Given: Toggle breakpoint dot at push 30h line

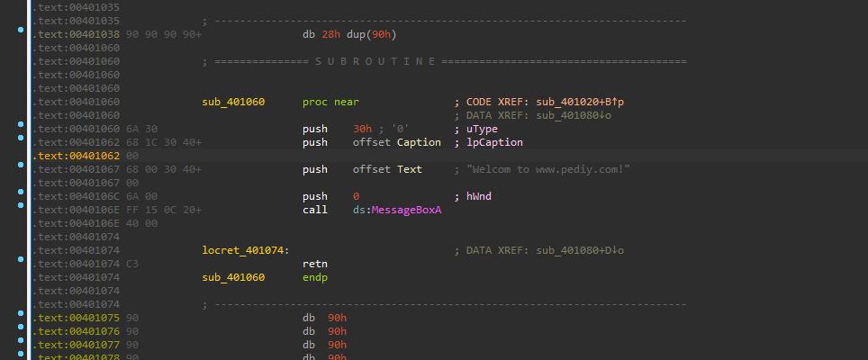Looking at the screenshot, I should pyautogui.click(x=21, y=129).
